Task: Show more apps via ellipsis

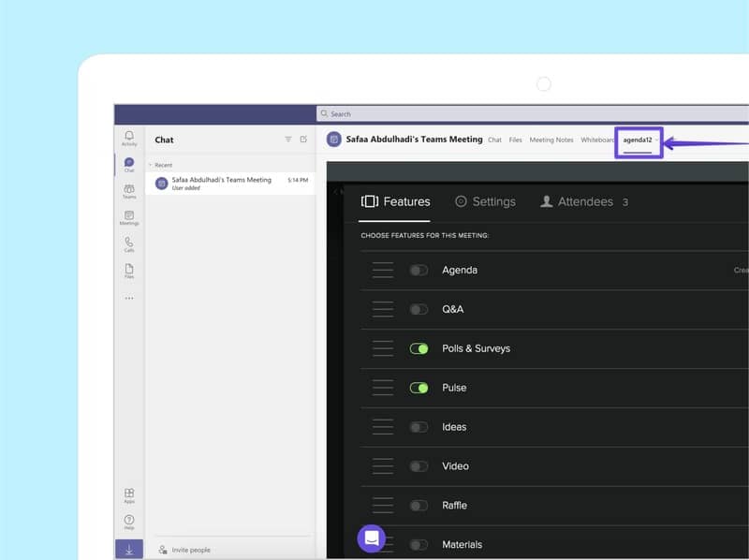Action: 129,299
